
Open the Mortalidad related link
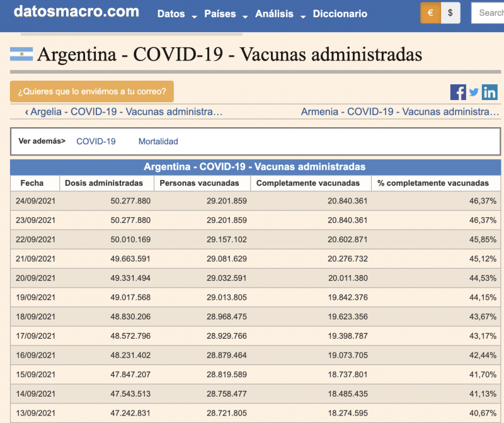(158, 142)
